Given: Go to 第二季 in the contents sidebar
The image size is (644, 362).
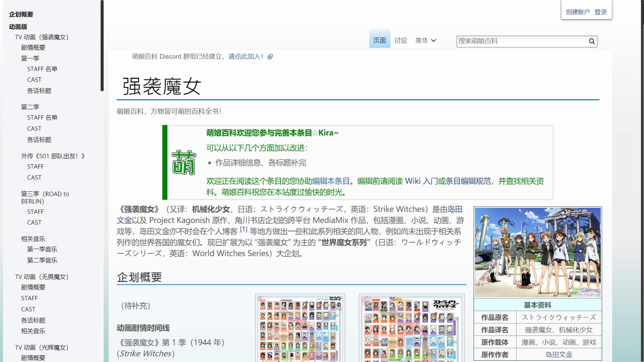Looking at the screenshot, I should coord(30,107).
